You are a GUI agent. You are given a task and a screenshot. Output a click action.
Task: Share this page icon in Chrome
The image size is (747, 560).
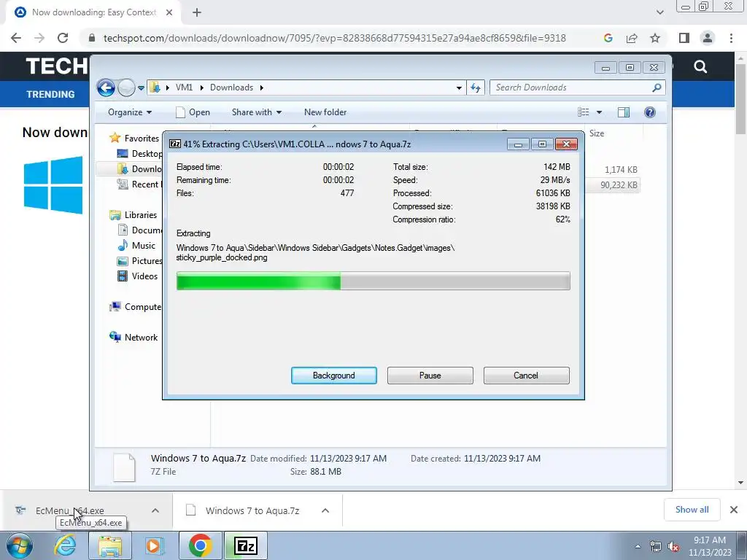pyautogui.click(x=632, y=38)
